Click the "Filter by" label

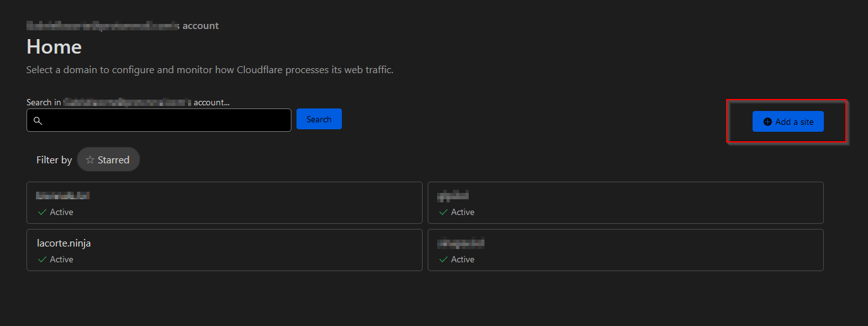click(x=54, y=160)
